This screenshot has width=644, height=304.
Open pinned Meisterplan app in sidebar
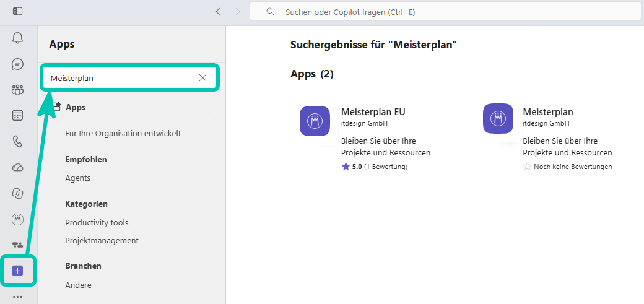[x=18, y=219]
